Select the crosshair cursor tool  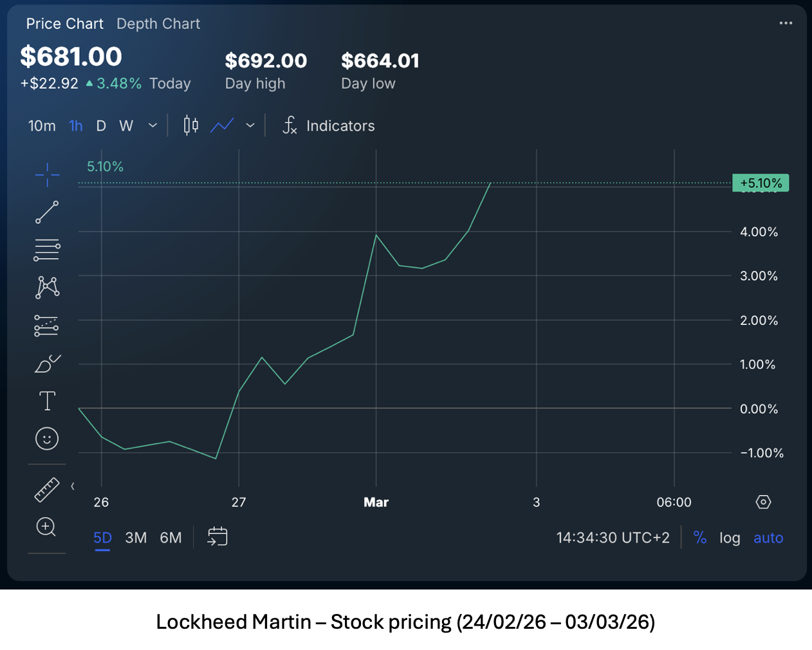pos(47,174)
